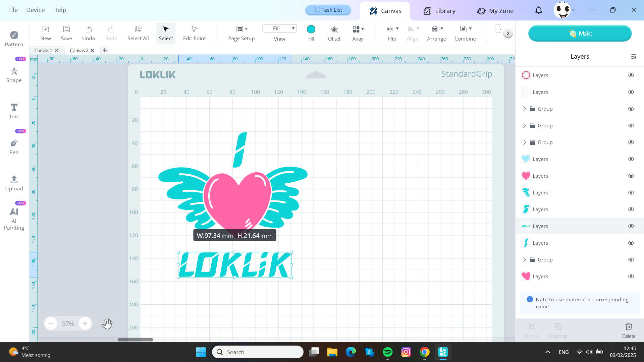Hide the bottom pink heart layer
The width and height of the screenshot is (644, 362).
(631, 277)
